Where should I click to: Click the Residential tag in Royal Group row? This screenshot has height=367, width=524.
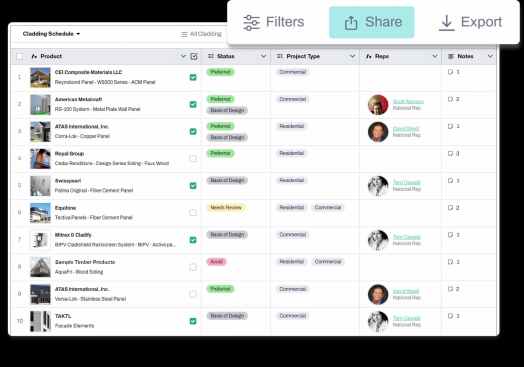(292, 153)
